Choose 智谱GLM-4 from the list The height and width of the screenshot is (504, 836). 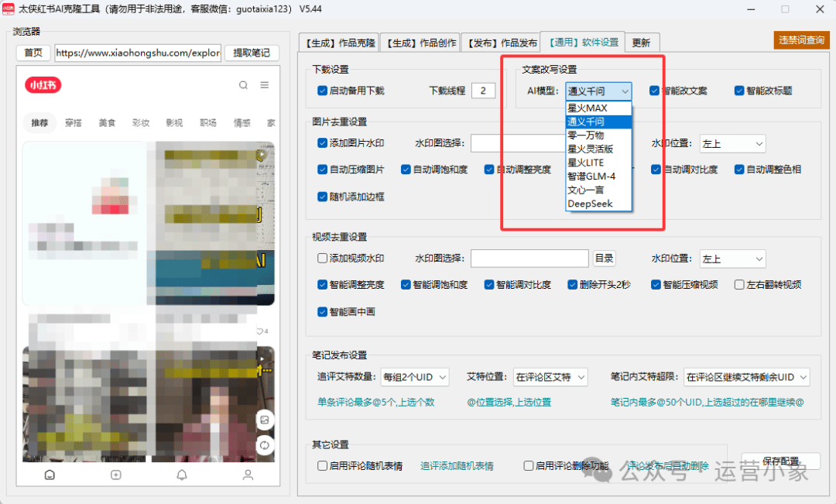coord(598,177)
